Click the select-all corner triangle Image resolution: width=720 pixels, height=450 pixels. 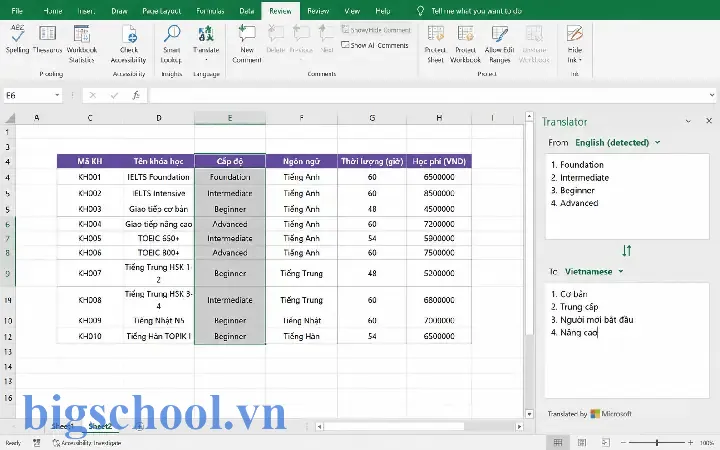pyautogui.click(x=10, y=118)
